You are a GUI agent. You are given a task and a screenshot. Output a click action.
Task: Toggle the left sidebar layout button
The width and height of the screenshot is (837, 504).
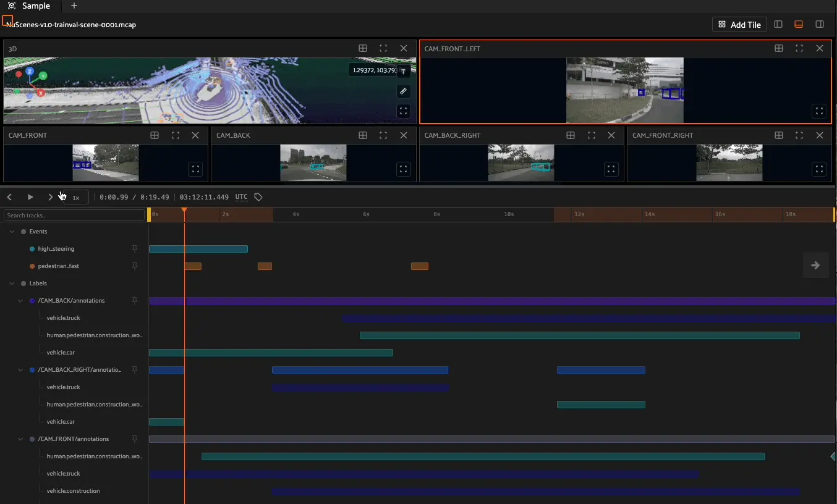tap(778, 25)
